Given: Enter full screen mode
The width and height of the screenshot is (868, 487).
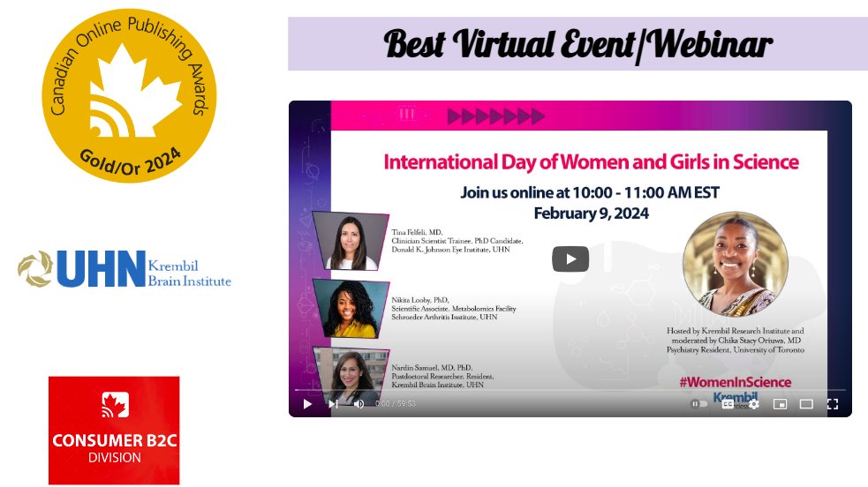Looking at the screenshot, I should [x=833, y=404].
